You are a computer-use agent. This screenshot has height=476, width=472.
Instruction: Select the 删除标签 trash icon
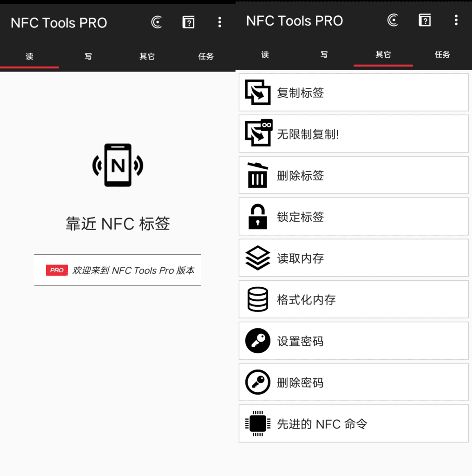coord(258,175)
